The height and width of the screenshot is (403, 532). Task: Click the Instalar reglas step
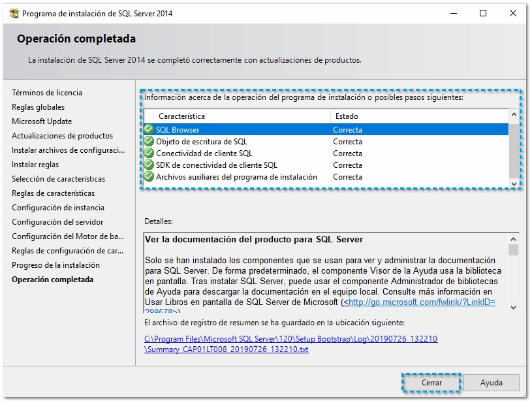(35, 165)
